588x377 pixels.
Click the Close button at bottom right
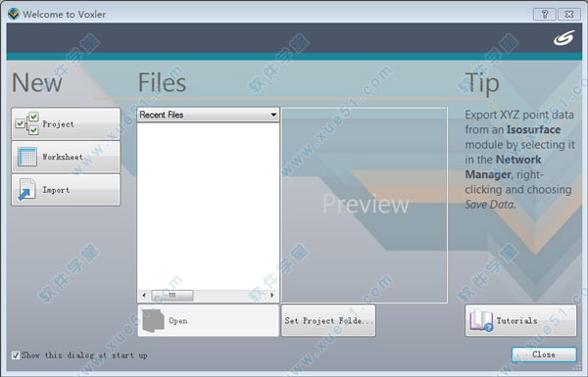click(544, 354)
